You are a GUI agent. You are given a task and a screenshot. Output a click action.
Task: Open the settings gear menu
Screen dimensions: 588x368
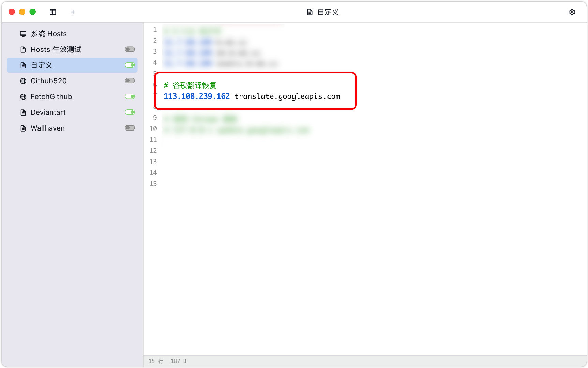pos(572,12)
